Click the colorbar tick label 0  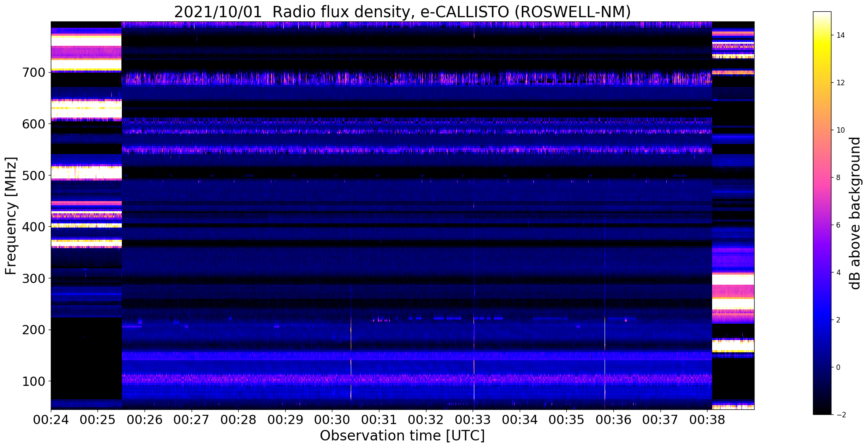pyautogui.click(x=839, y=367)
